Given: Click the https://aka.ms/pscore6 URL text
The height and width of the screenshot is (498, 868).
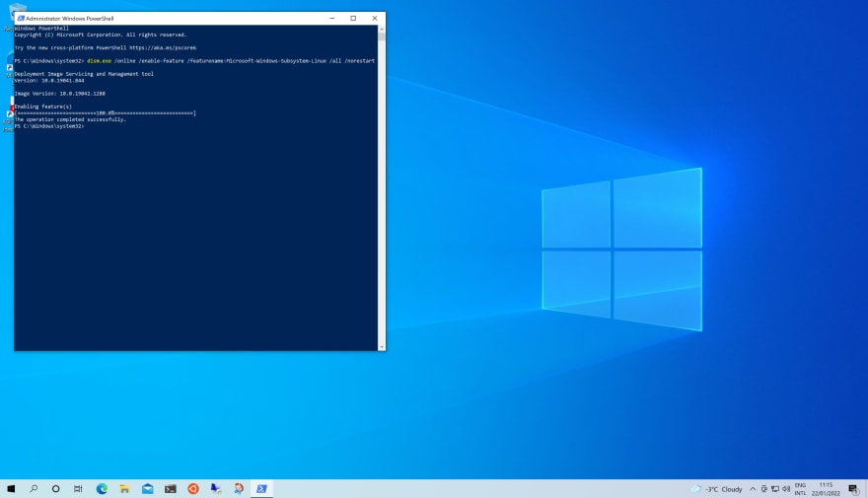Looking at the screenshot, I should [x=163, y=47].
